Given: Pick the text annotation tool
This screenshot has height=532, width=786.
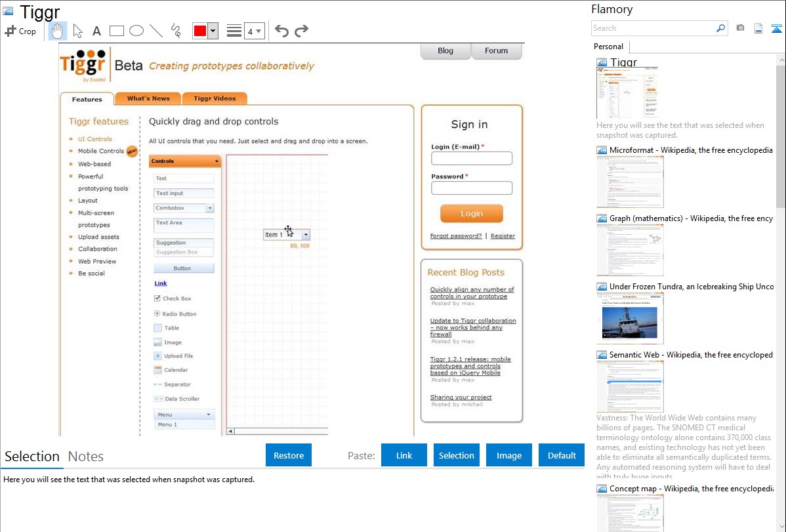Looking at the screenshot, I should tap(96, 31).
